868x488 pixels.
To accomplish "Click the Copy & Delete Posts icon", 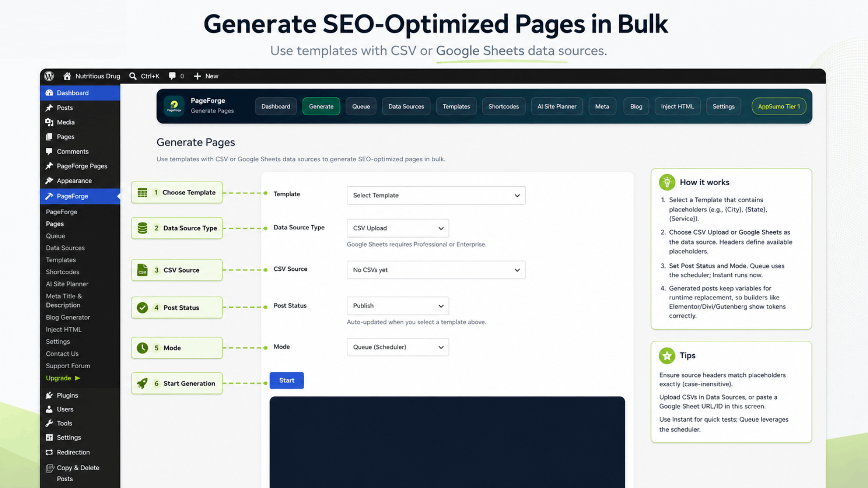I will (x=50, y=468).
